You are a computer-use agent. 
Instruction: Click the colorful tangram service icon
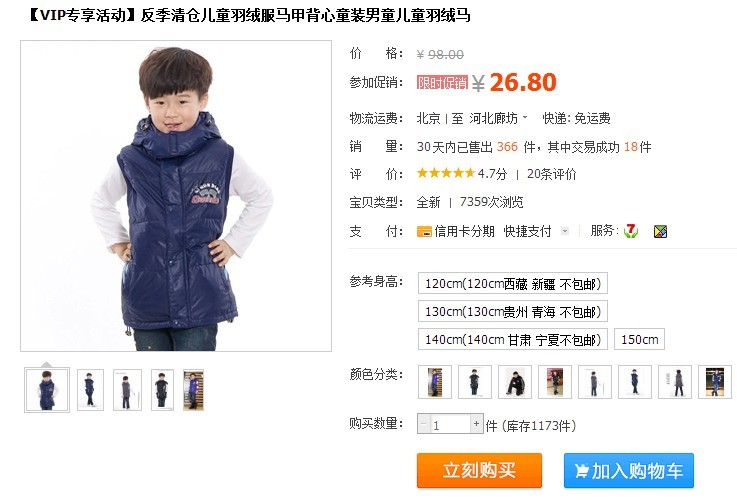(x=660, y=231)
